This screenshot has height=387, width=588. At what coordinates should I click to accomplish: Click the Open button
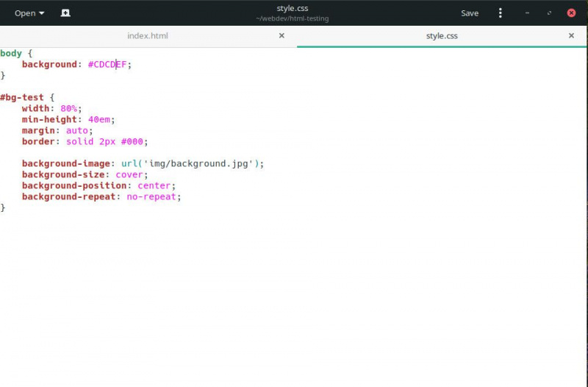tap(29, 13)
